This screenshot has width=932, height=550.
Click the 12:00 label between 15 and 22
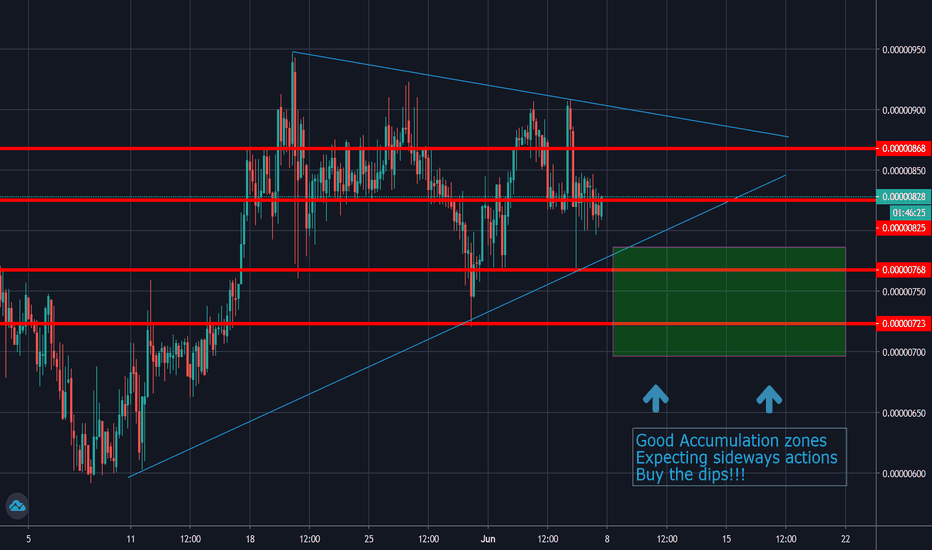click(786, 539)
